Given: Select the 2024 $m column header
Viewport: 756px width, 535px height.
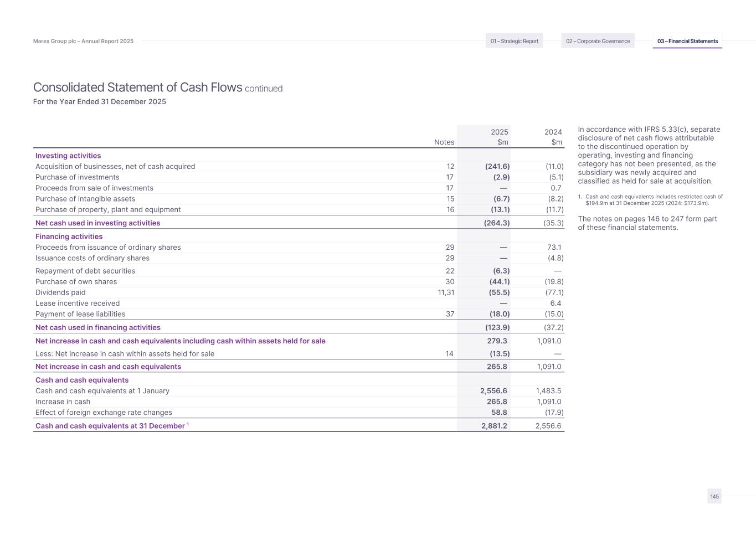Looking at the screenshot, I should coord(553,137).
